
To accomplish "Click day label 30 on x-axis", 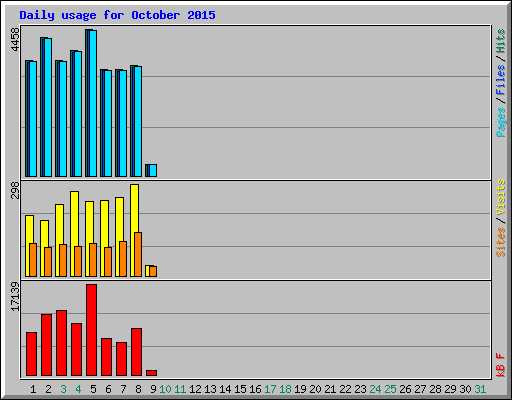I will coord(465,389).
